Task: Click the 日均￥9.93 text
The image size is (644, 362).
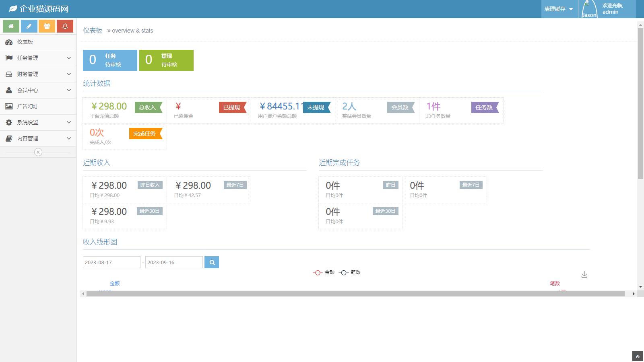Action: [102, 222]
